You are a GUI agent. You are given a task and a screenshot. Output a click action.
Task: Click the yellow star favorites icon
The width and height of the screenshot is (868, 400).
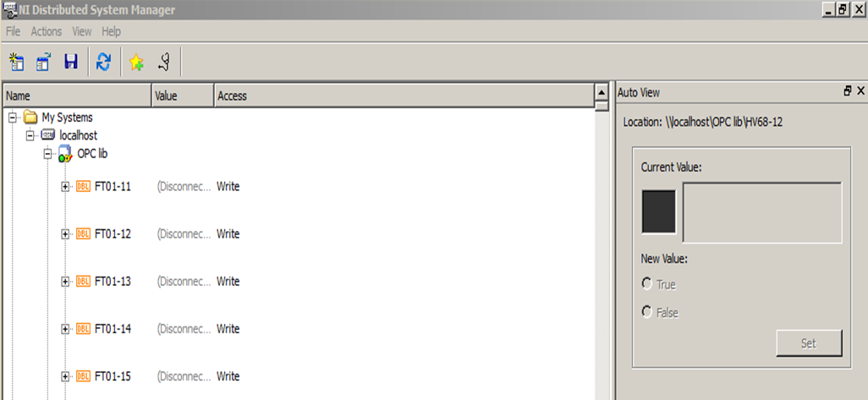coord(136,63)
